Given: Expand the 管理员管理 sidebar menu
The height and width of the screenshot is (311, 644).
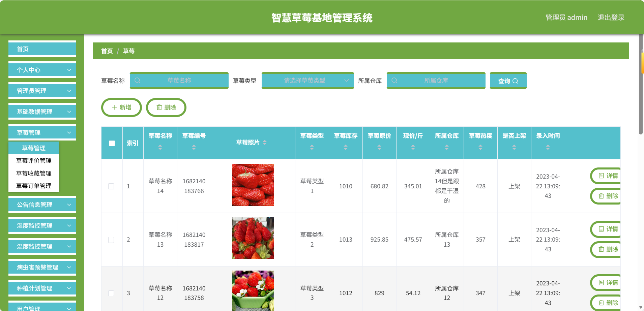Looking at the screenshot, I should [42, 91].
